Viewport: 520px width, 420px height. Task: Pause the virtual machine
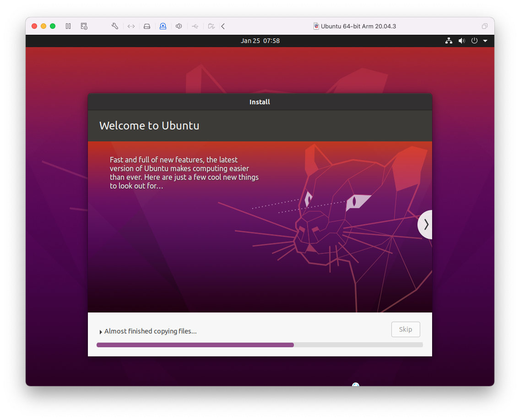[x=68, y=26]
